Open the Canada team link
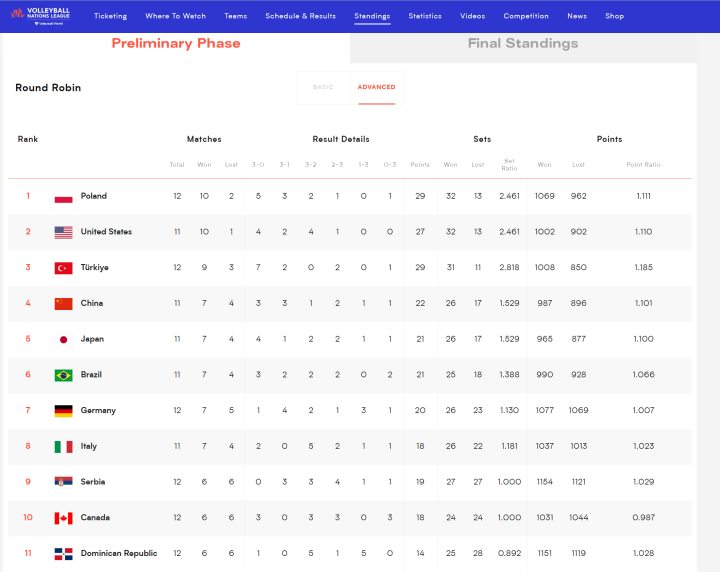Image resolution: width=720 pixels, height=572 pixels. click(95, 518)
